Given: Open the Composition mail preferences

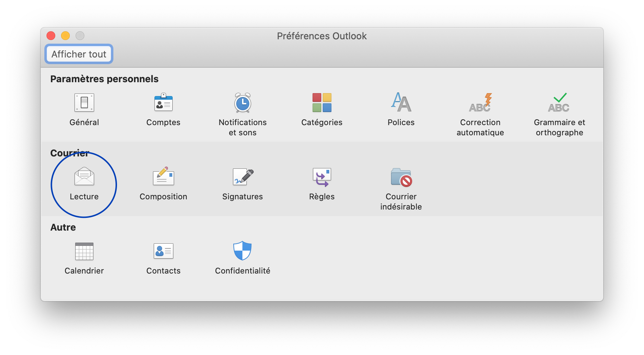Looking at the screenshot, I should [x=163, y=177].
